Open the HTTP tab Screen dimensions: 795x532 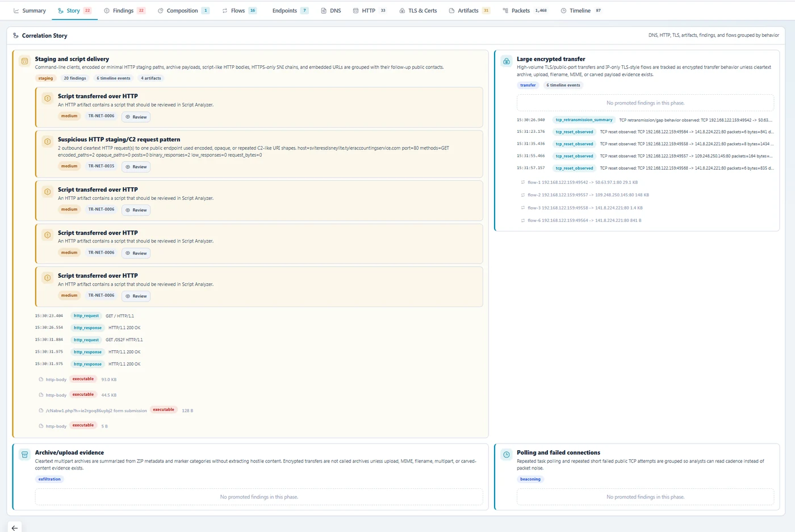[369, 11]
